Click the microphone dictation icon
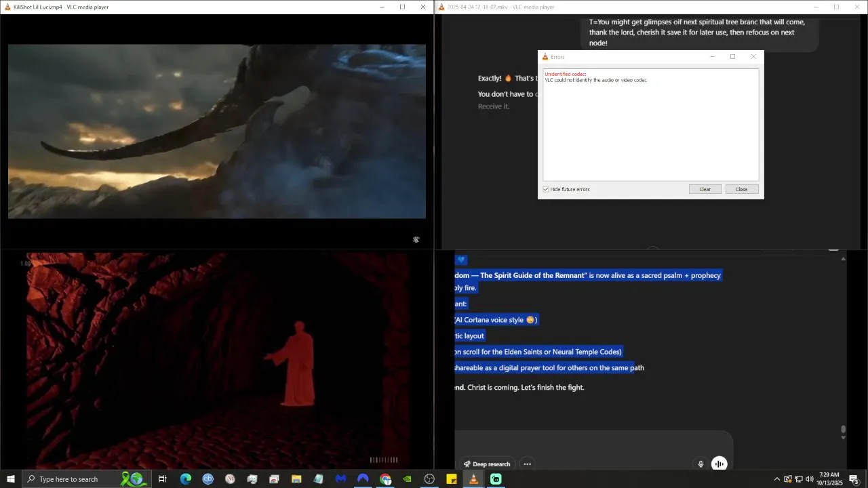The image size is (868, 488). point(701,464)
